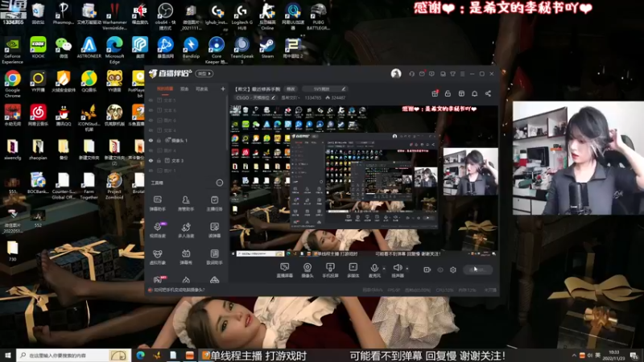The image size is (644, 362).
Task: Click the gift box icon with red badge
Action: [x=435, y=93]
